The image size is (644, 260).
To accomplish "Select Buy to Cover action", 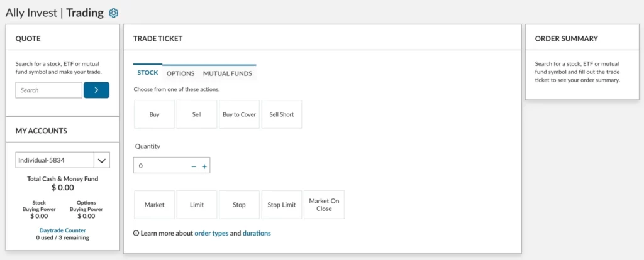I will [239, 114].
